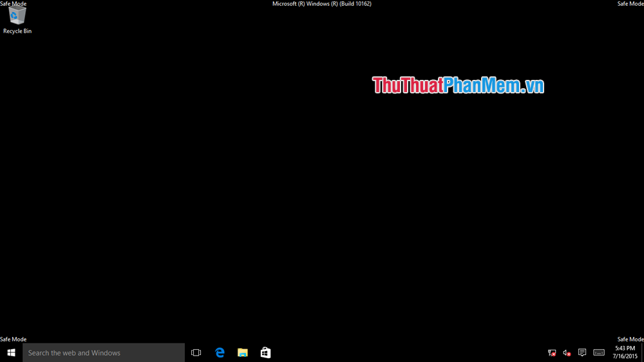Click the Show desktop strip beside the clock
The image size is (644, 362).
point(642,352)
